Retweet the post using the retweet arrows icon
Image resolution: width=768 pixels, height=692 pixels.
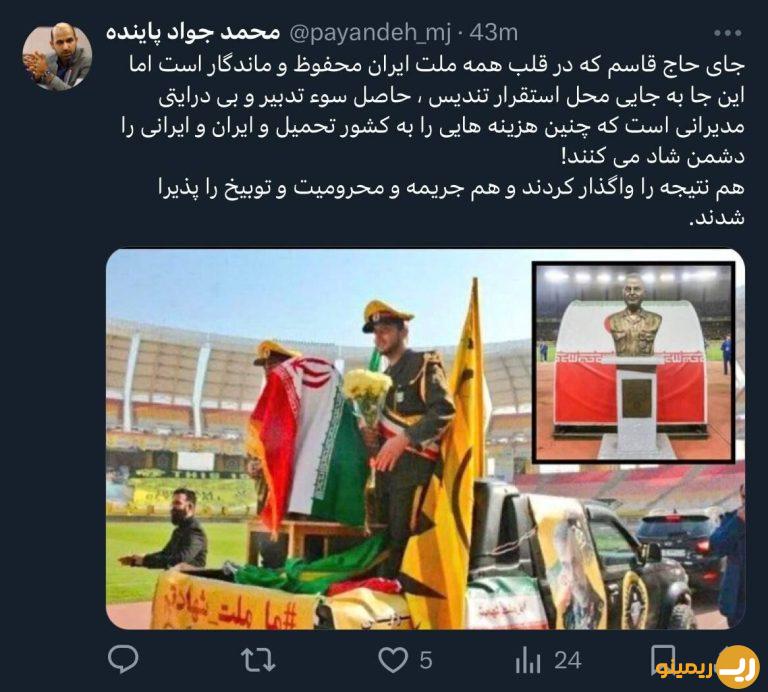258,660
